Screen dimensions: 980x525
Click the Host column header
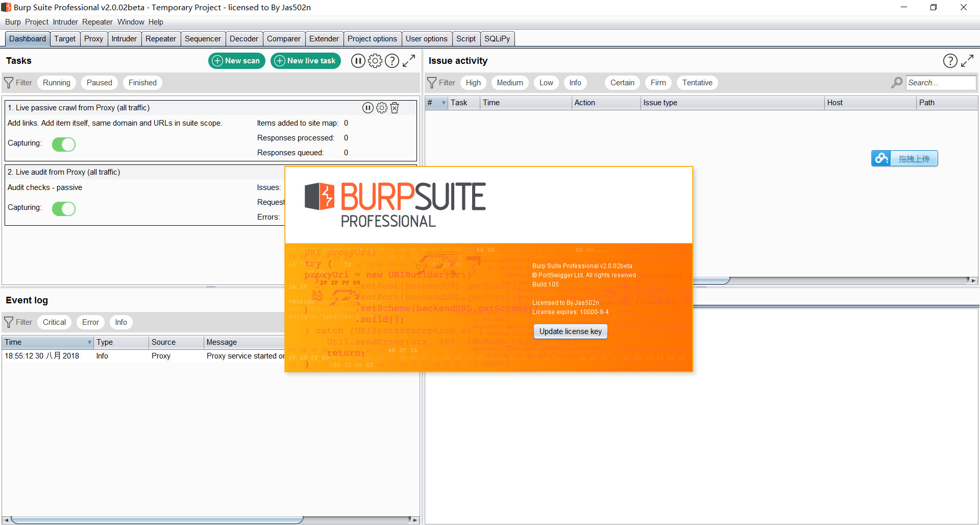[870, 103]
